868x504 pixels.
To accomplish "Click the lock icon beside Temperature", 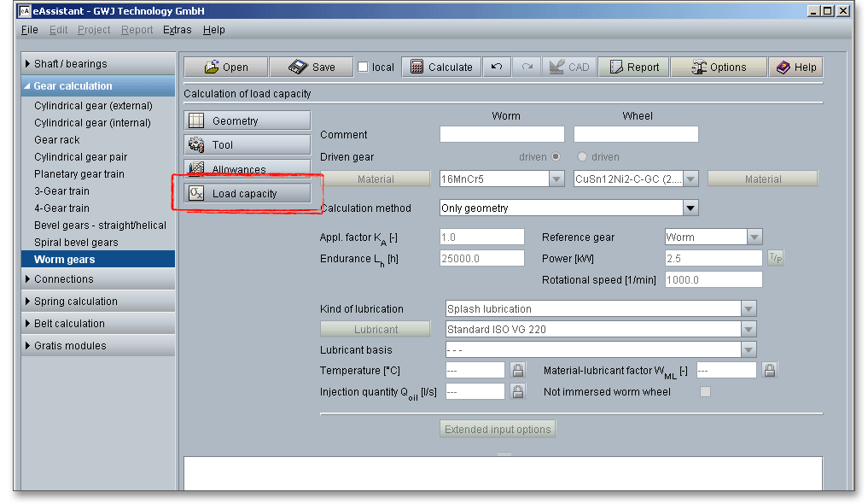I will [517, 370].
